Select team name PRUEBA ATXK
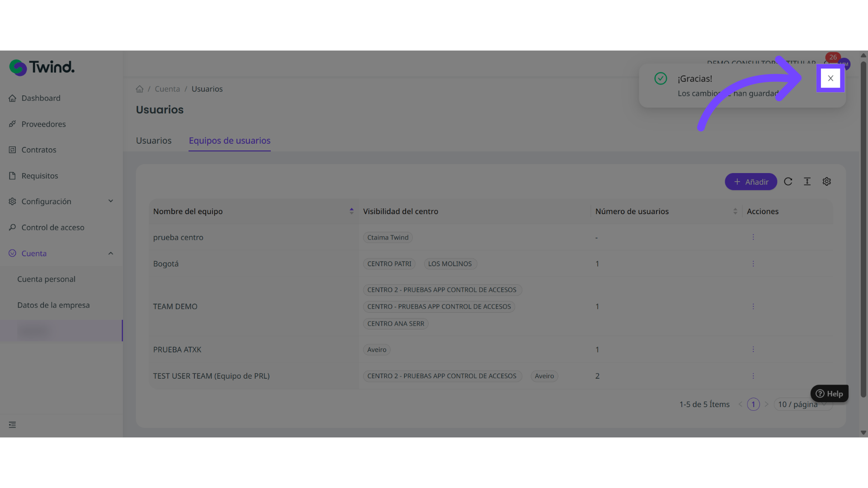868x488 pixels. click(x=177, y=349)
